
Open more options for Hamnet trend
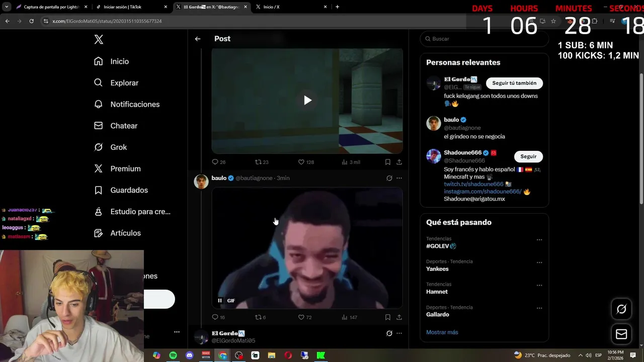539,285
